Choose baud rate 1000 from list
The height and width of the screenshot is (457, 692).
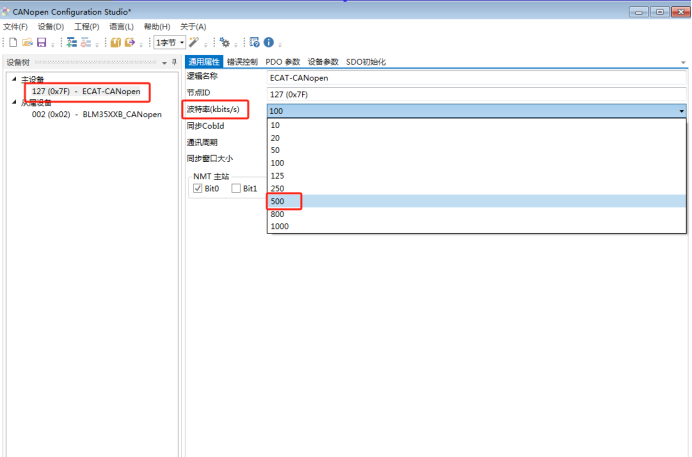click(477, 226)
